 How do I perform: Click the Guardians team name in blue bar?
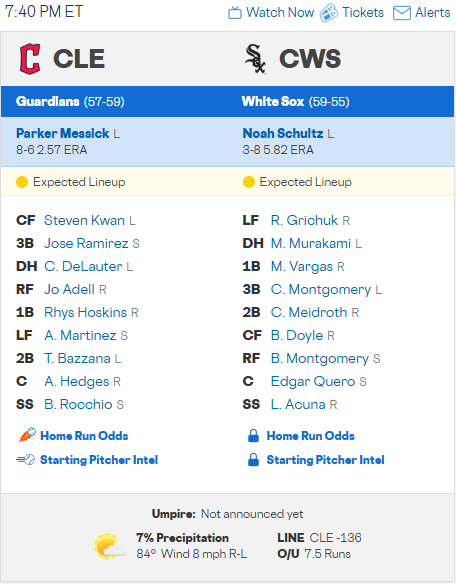click(x=47, y=102)
